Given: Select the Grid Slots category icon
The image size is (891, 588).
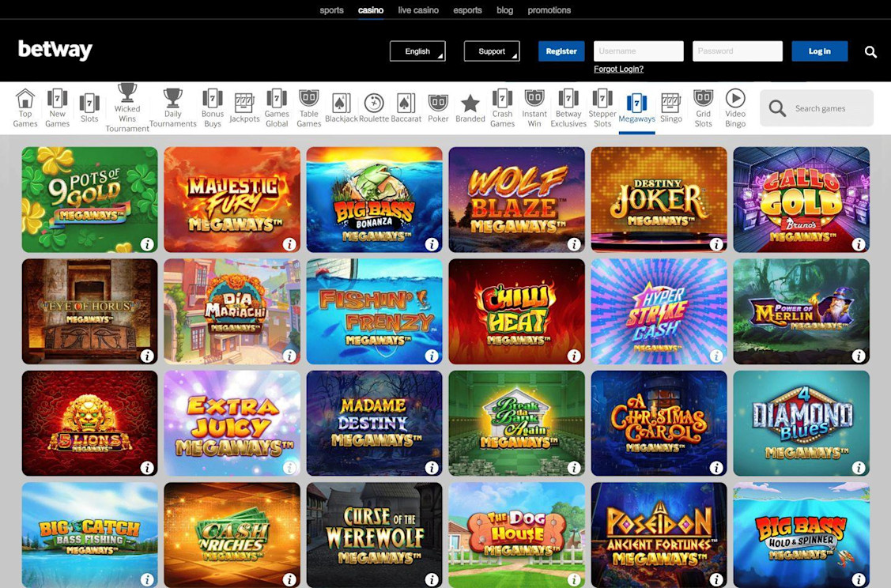Looking at the screenshot, I should [x=703, y=98].
